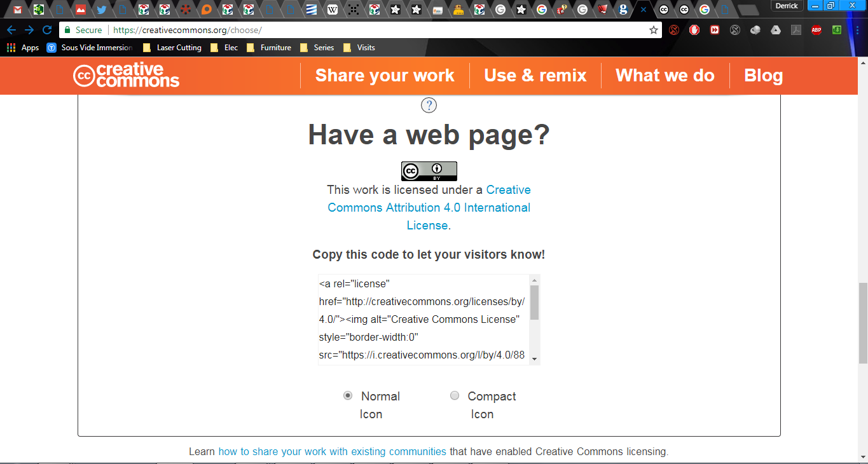868x464 pixels.
Task: Switch to the green cube icon tab
Action: tap(39, 10)
